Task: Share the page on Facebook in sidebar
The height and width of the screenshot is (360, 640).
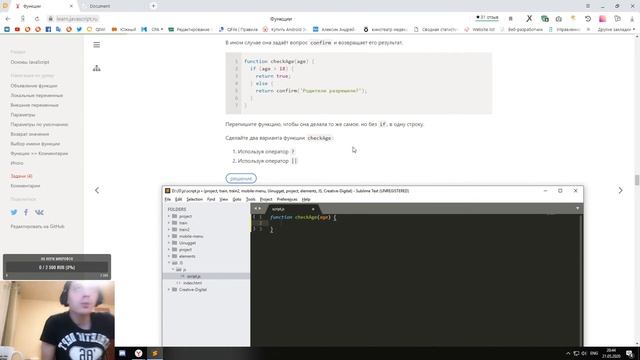Action: (x=26, y=212)
